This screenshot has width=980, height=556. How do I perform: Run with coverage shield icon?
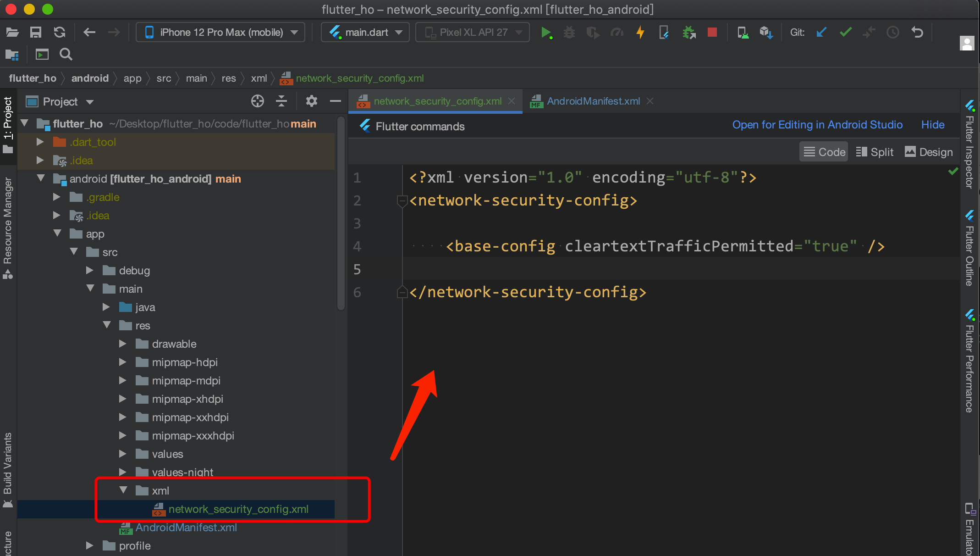(593, 33)
